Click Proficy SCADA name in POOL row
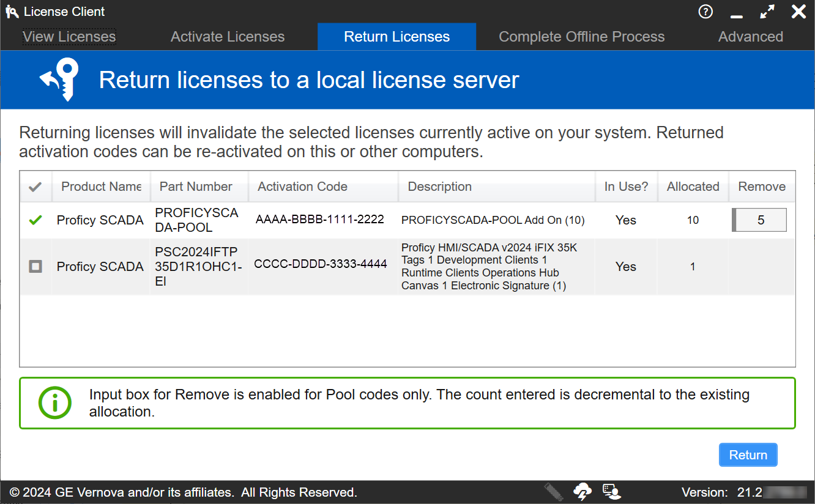 (100, 220)
